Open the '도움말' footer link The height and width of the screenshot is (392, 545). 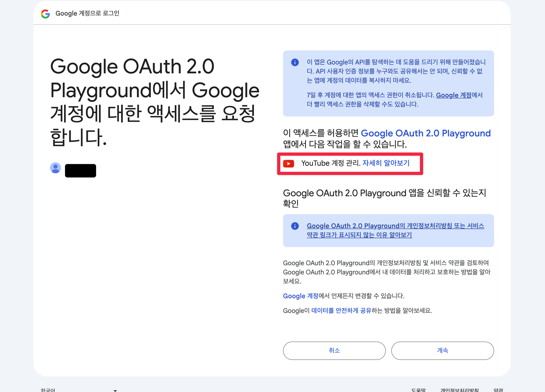(x=418, y=390)
